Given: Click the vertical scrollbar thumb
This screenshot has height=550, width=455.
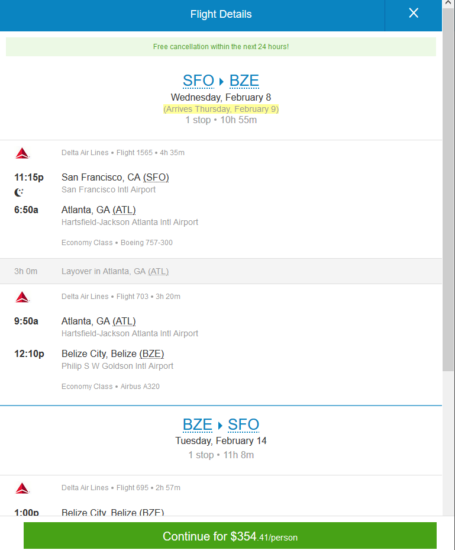Looking at the screenshot, I should [x=448, y=189].
